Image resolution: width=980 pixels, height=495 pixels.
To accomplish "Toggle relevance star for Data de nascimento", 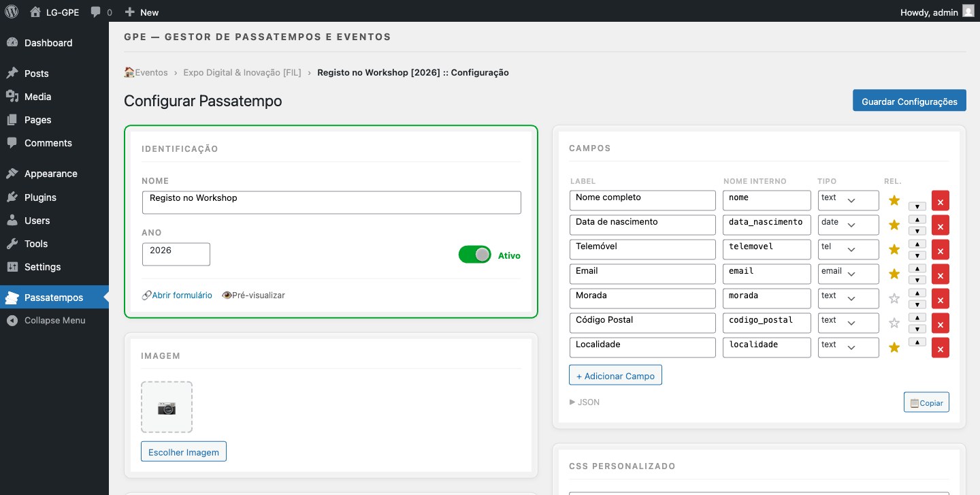I will click(x=894, y=225).
